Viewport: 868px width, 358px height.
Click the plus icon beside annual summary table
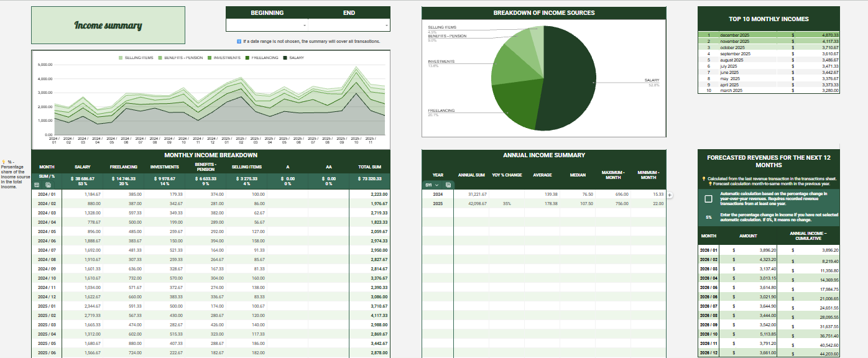670,195
